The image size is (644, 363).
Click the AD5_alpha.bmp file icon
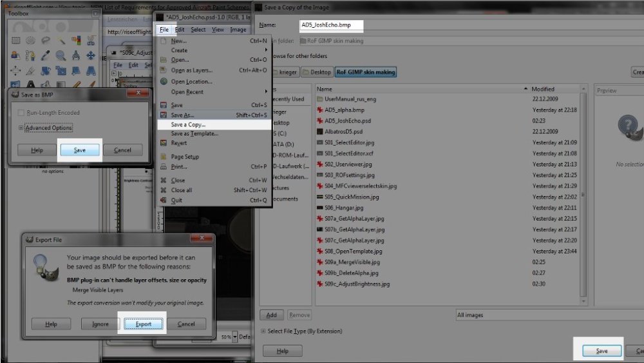[319, 110]
